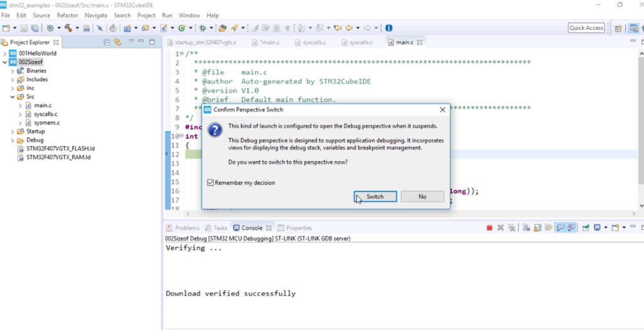Click Remove Launch gray X in console
This screenshot has height=330, width=644.
(x=500, y=227)
